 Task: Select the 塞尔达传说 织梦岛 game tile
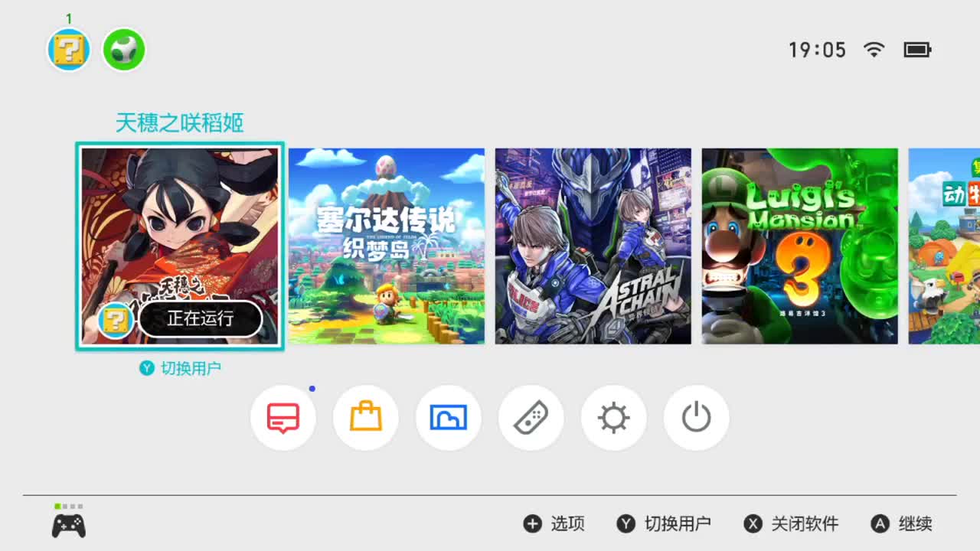tap(387, 246)
